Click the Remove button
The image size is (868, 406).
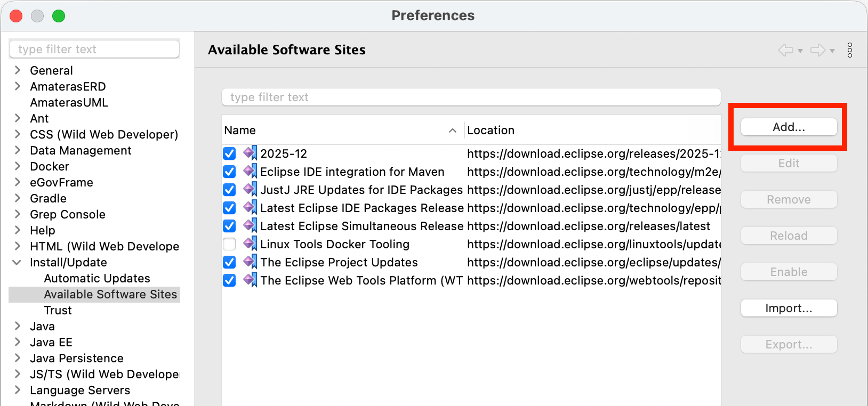[789, 199]
